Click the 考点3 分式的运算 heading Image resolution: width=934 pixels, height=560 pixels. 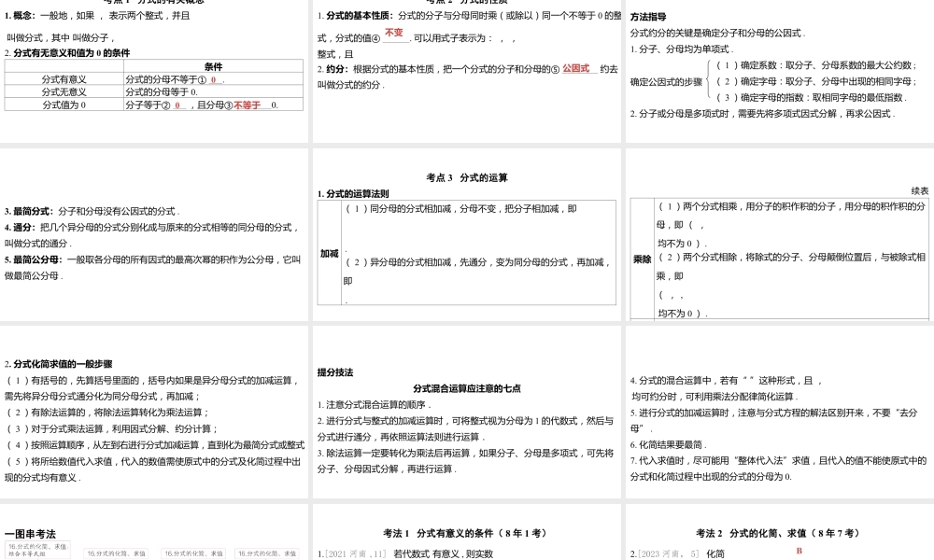(467, 177)
